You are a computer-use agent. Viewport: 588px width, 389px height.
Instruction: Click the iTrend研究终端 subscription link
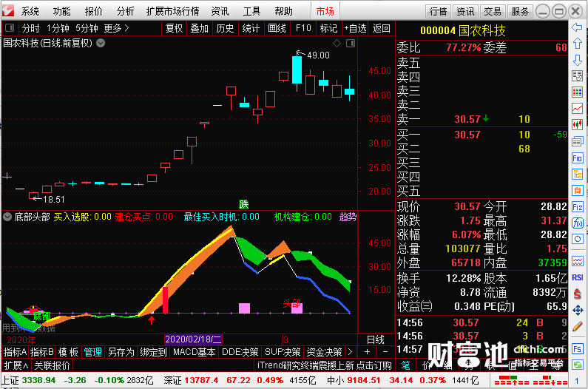[x=325, y=365]
